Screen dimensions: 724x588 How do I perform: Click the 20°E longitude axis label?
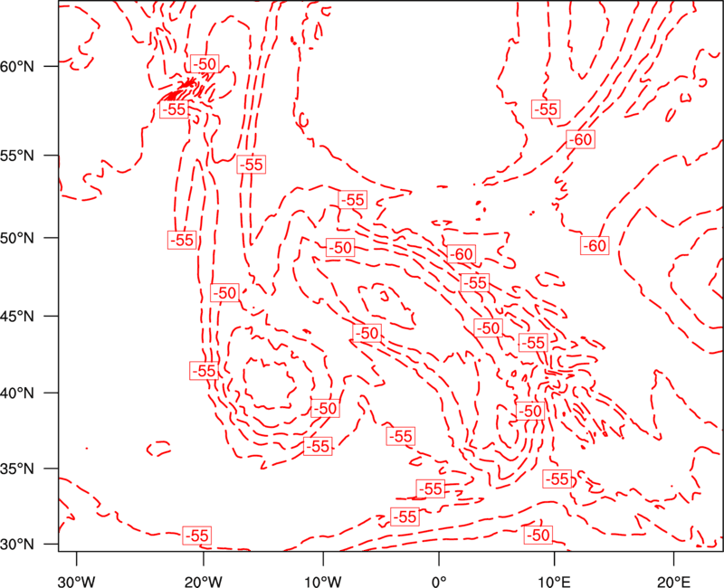673,582
